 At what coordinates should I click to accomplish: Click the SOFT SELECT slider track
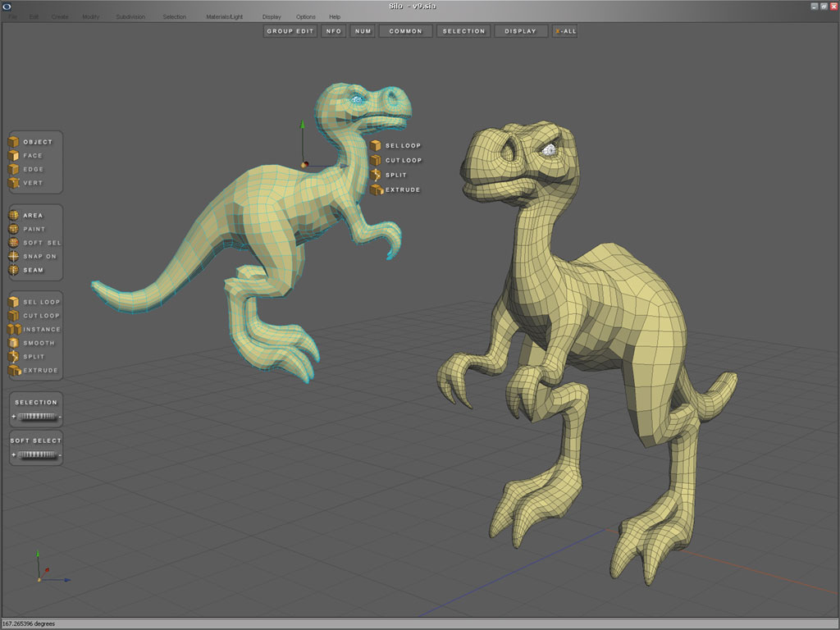(x=36, y=454)
